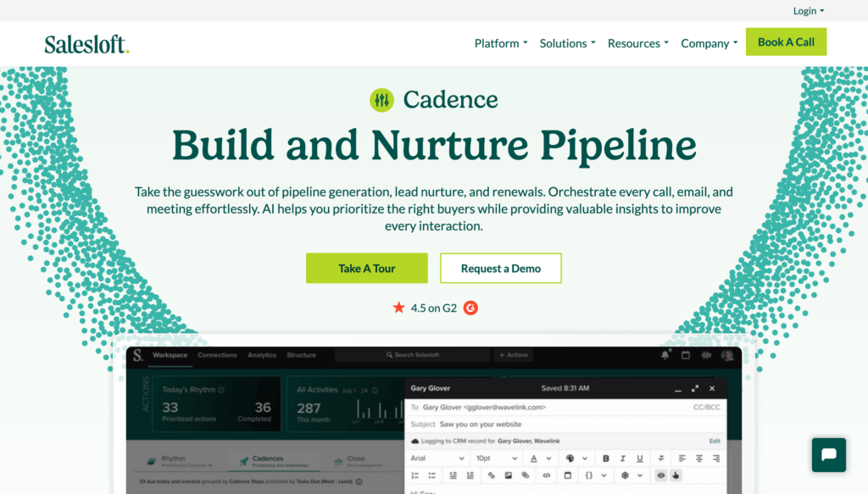This screenshot has width=868, height=494.
Task: Attach a file with paperclip icon
Action: pos(526,475)
